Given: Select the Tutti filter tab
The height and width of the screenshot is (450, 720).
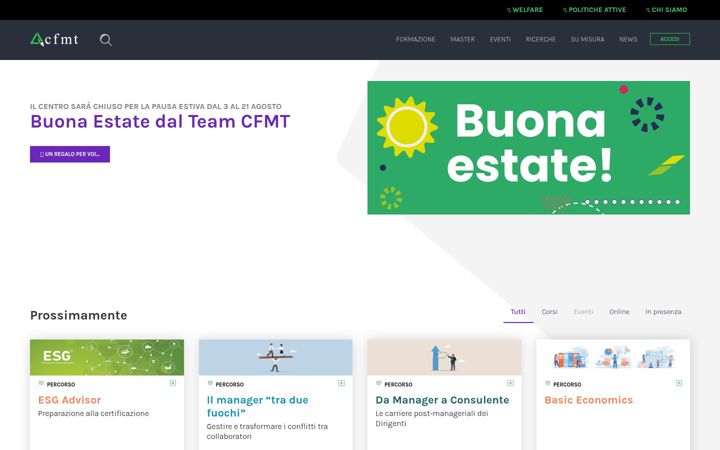Looking at the screenshot, I should click(x=518, y=312).
